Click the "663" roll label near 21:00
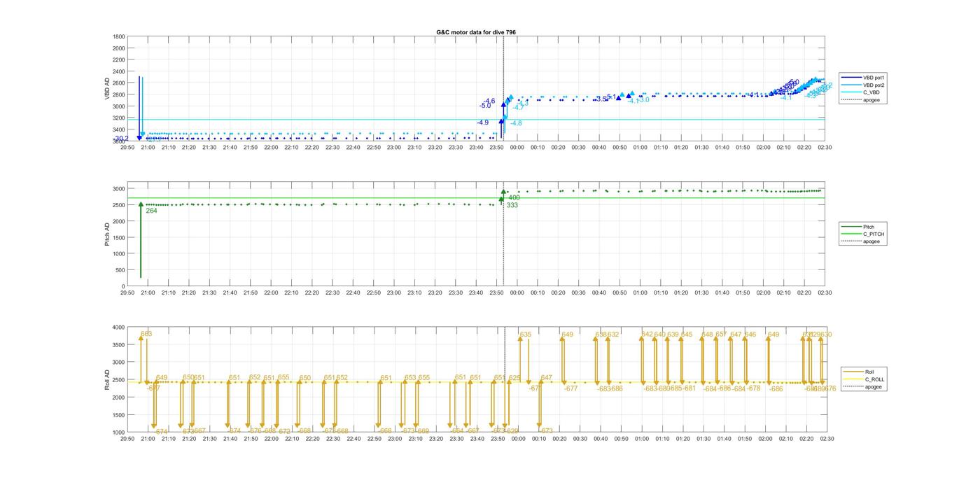980x485 pixels. [x=146, y=334]
